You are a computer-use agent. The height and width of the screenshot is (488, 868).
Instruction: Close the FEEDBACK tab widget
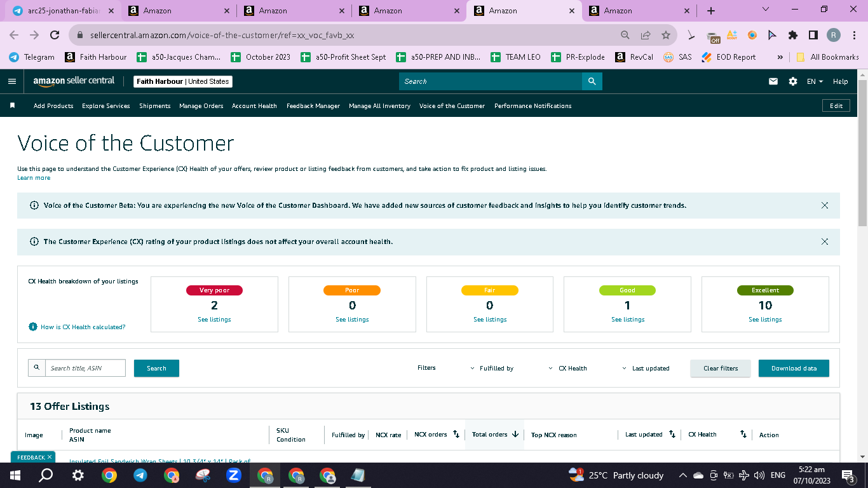[x=50, y=457]
